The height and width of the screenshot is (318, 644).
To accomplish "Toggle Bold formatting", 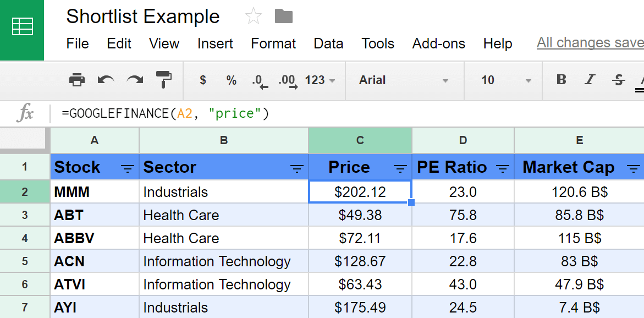I will pos(561,80).
